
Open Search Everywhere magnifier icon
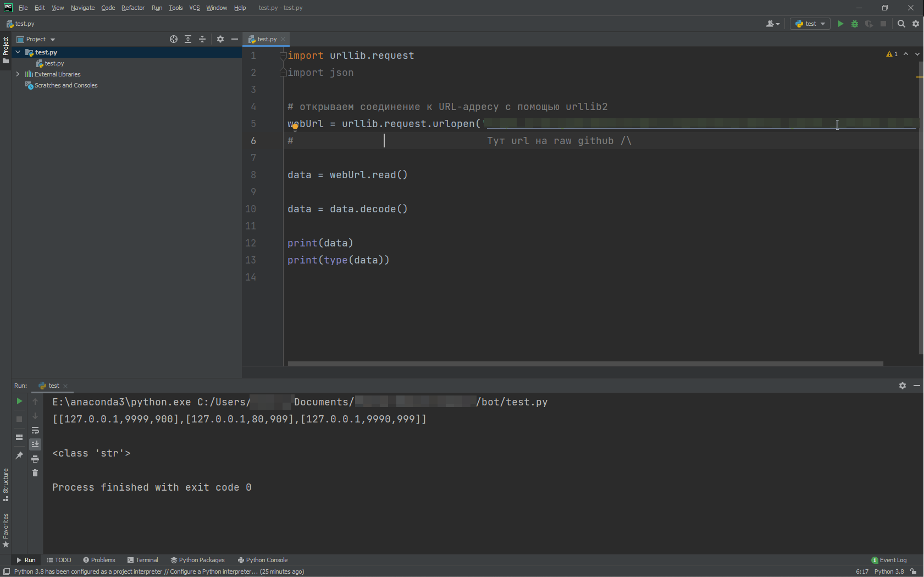(901, 24)
